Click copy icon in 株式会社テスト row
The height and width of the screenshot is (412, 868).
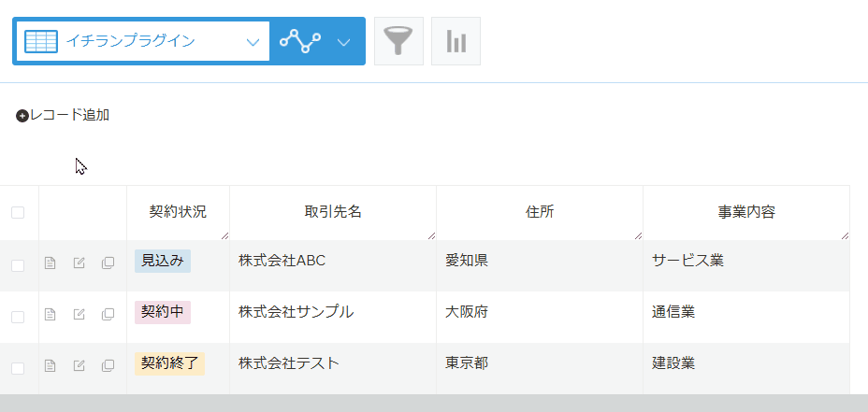pyautogui.click(x=108, y=366)
